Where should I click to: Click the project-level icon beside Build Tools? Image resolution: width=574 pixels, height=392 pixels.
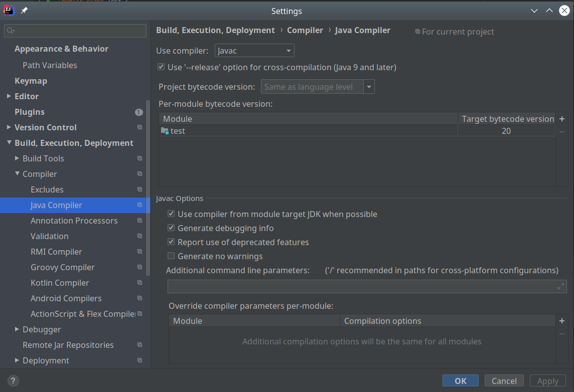tap(139, 158)
